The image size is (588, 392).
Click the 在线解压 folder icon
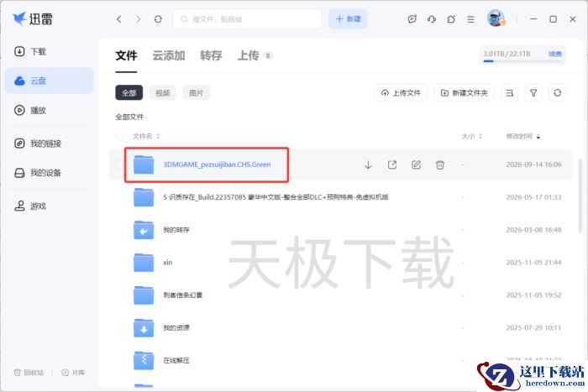144,360
